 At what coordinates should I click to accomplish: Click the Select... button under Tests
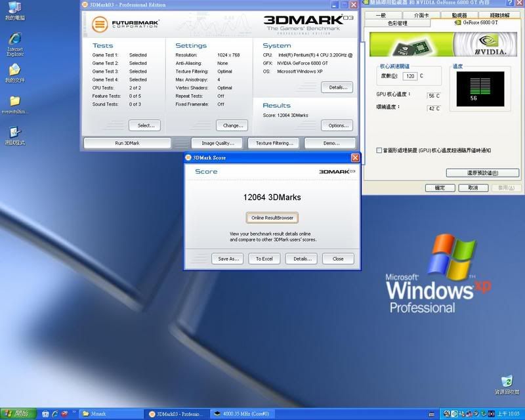pyautogui.click(x=144, y=125)
